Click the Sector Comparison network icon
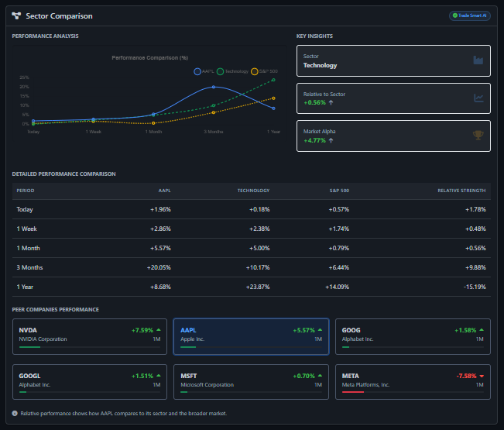 point(16,15)
